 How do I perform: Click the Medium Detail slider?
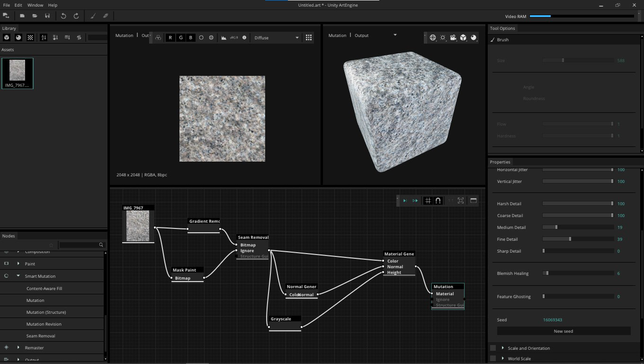click(x=578, y=227)
